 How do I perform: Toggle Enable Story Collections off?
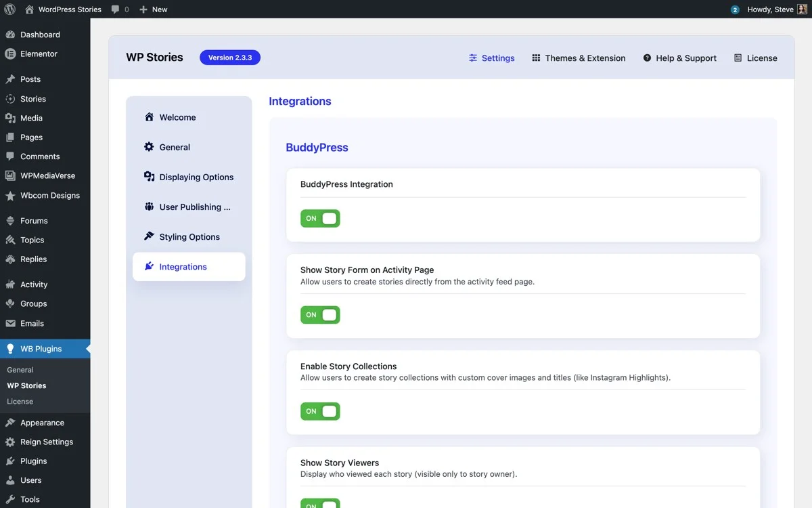coord(320,411)
